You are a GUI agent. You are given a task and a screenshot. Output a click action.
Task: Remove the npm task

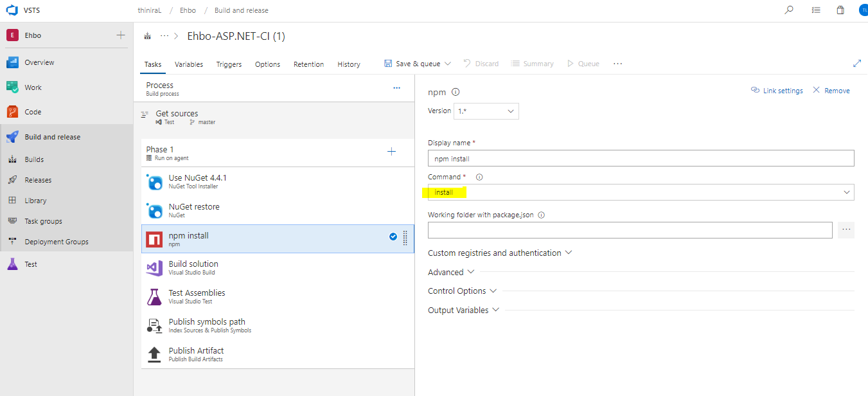click(x=831, y=91)
